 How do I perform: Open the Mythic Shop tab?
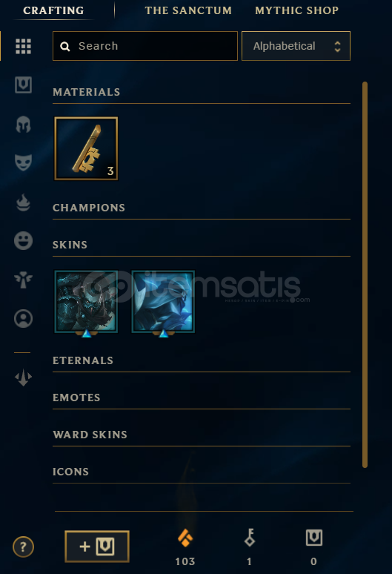click(297, 10)
